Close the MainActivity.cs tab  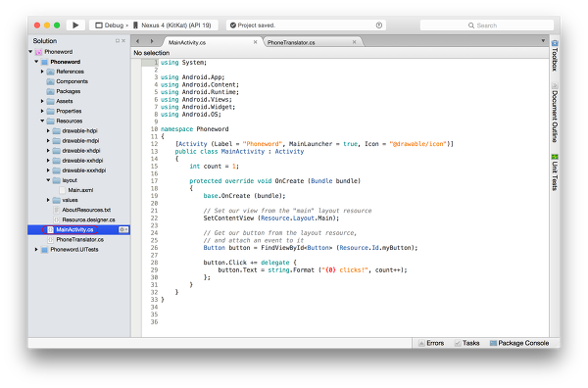(x=256, y=42)
